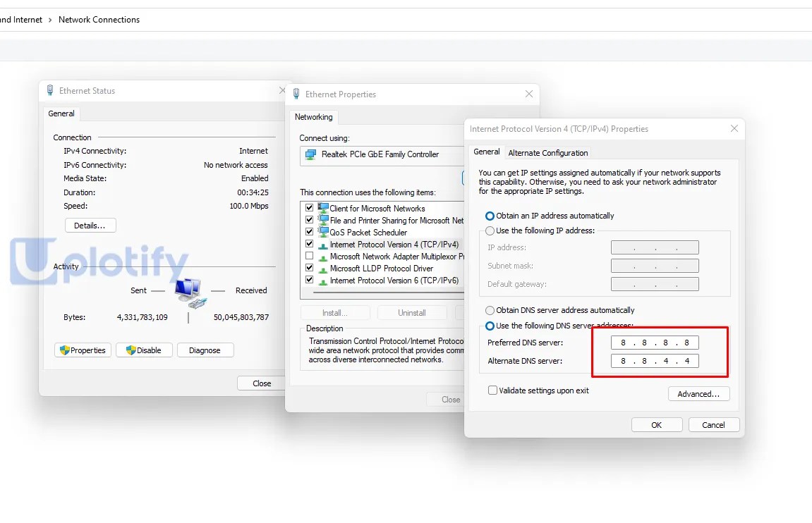Toggle Microsoft LLDP Protocol Driver checkbox

pyautogui.click(x=309, y=267)
